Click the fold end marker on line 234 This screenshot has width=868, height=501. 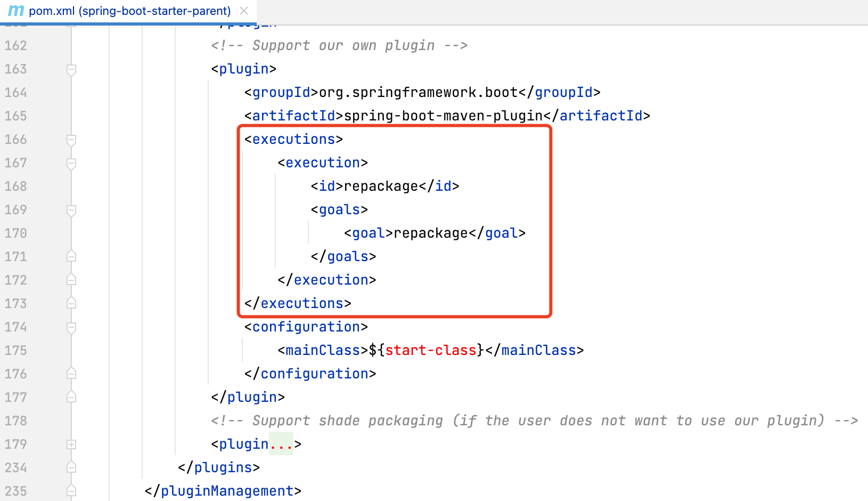tap(71, 467)
